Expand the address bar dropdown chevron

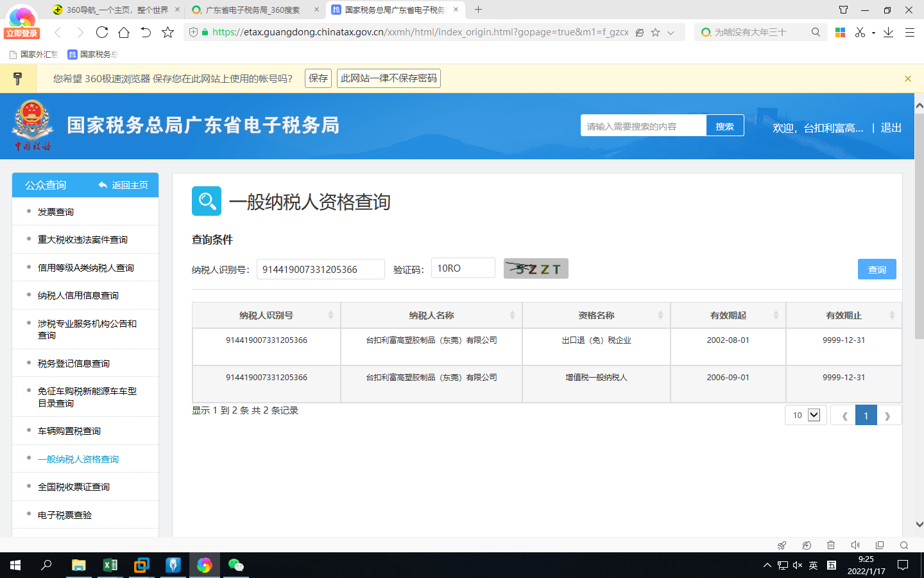coord(671,33)
